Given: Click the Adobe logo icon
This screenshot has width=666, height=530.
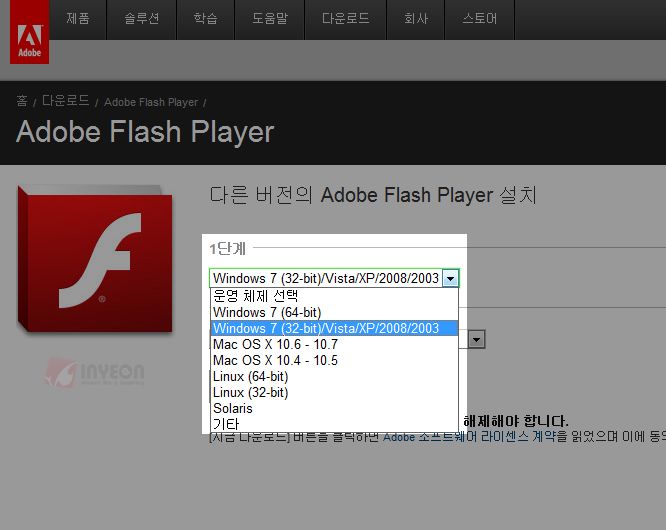Looking at the screenshot, I should 29,32.
